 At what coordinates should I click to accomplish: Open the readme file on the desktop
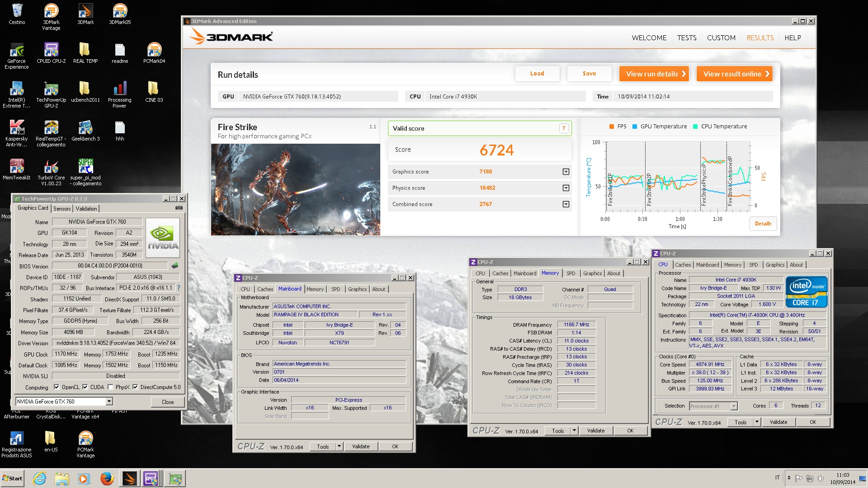point(120,52)
